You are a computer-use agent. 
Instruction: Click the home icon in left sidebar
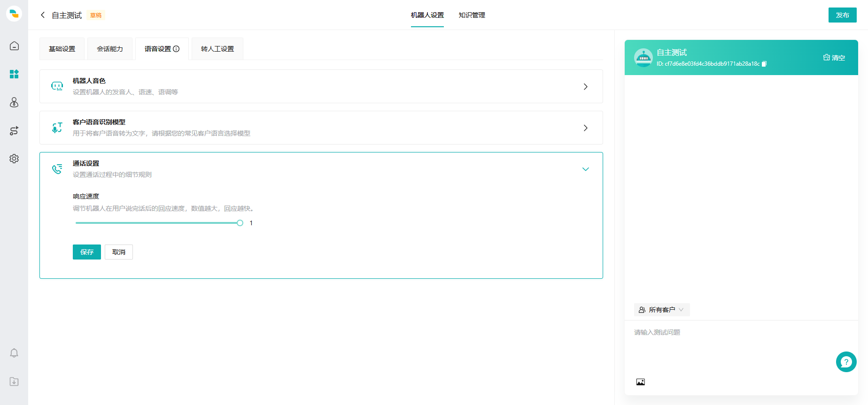pyautogui.click(x=14, y=46)
